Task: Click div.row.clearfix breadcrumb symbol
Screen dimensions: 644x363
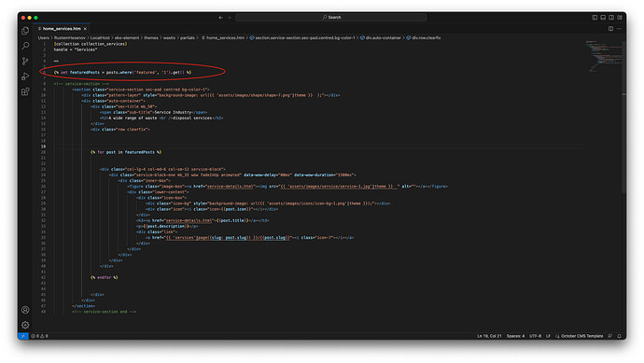Action: coord(424,37)
